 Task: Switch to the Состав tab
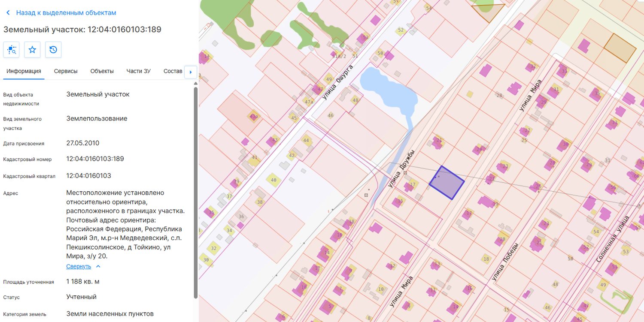pos(173,71)
